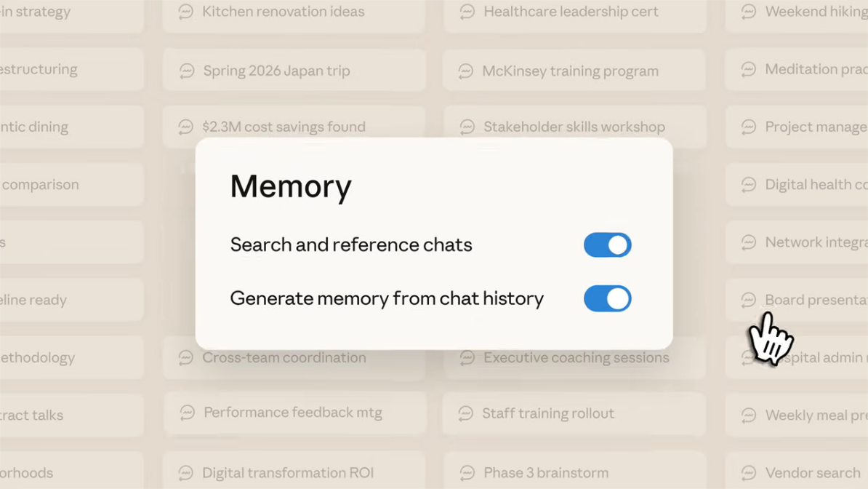
Task: Click chat icon beside Vendor search
Action: (x=749, y=473)
